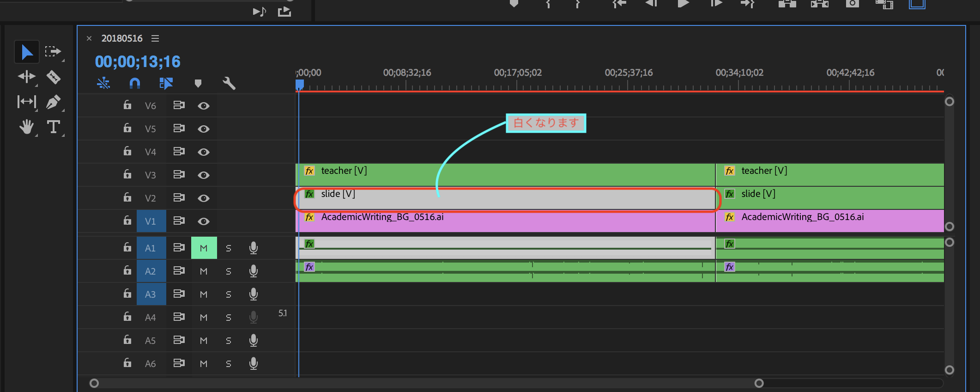Select the Slip tool
The width and height of the screenshot is (980, 392).
pyautogui.click(x=27, y=101)
